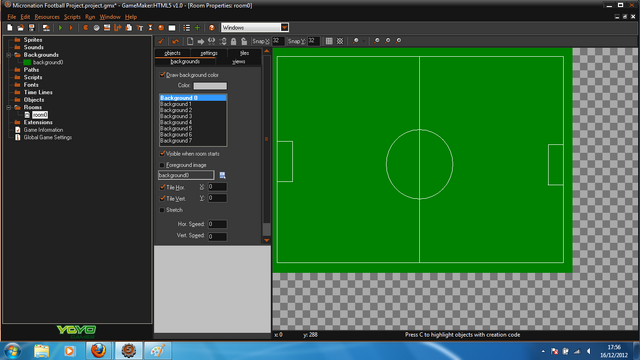The height and width of the screenshot is (360, 640).
Task: Collapse the Rooms folder in resource tree
Action: pyautogui.click(x=8, y=107)
